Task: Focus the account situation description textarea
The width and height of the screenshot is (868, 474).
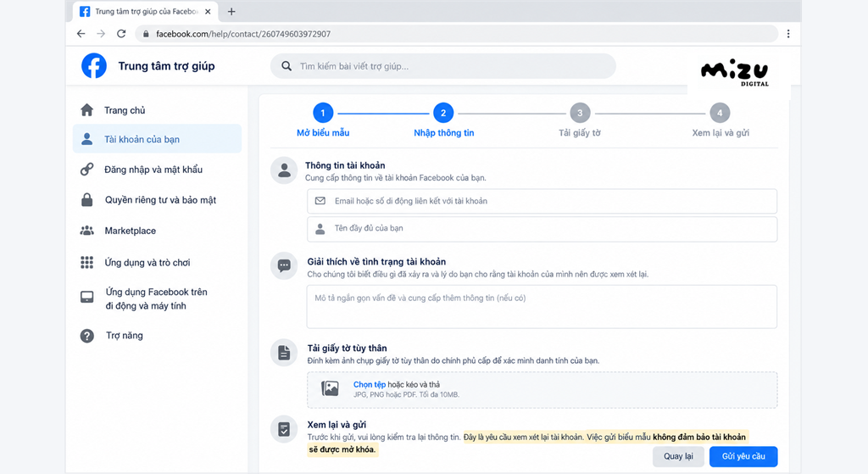Action: click(x=542, y=307)
